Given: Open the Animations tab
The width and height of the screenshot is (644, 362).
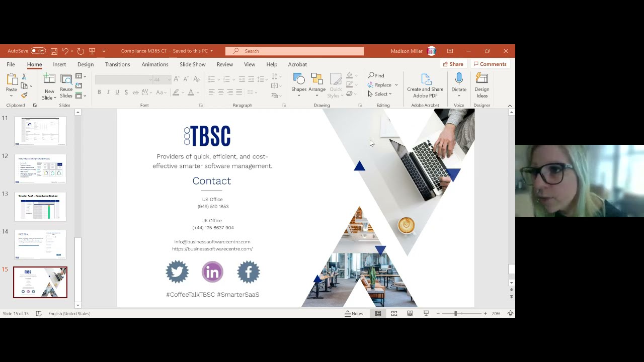Looking at the screenshot, I should 155,64.
